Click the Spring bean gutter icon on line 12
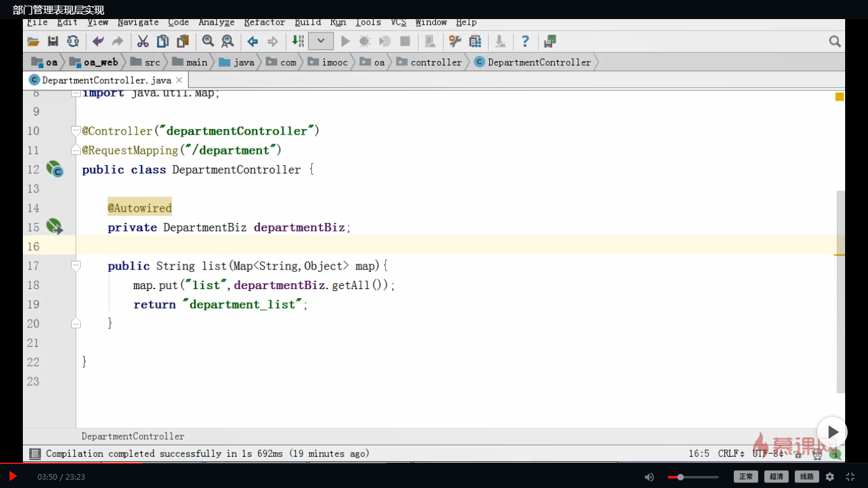The height and width of the screenshot is (488, 868). (55, 169)
